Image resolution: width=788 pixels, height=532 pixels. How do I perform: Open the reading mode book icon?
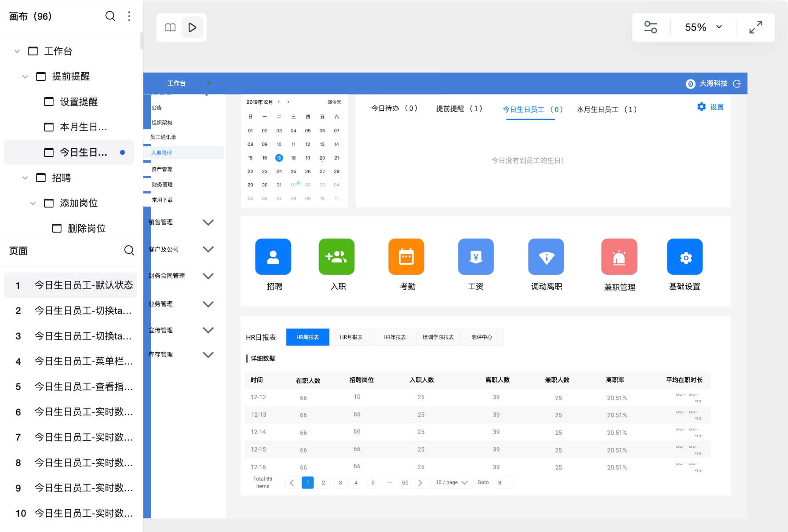point(170,27)
